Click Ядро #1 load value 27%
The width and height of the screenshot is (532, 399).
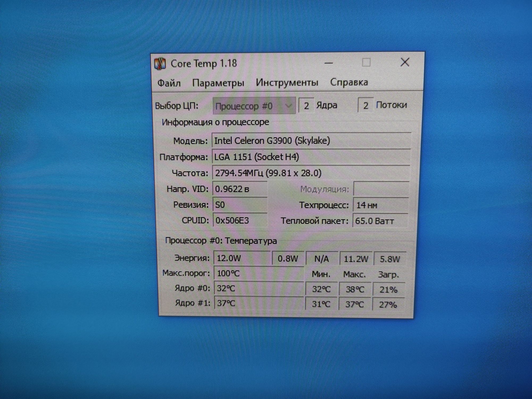tap(388, 305)
